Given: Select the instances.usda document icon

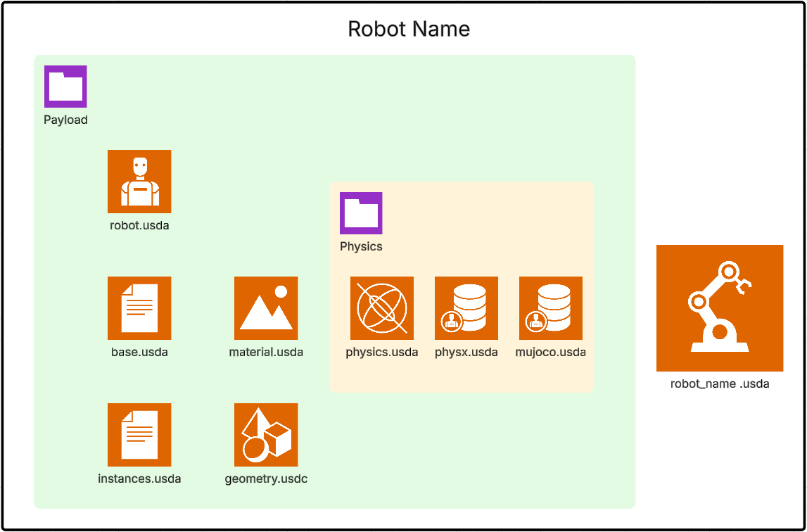Looking at the screenshot, I should coord(139,435).
